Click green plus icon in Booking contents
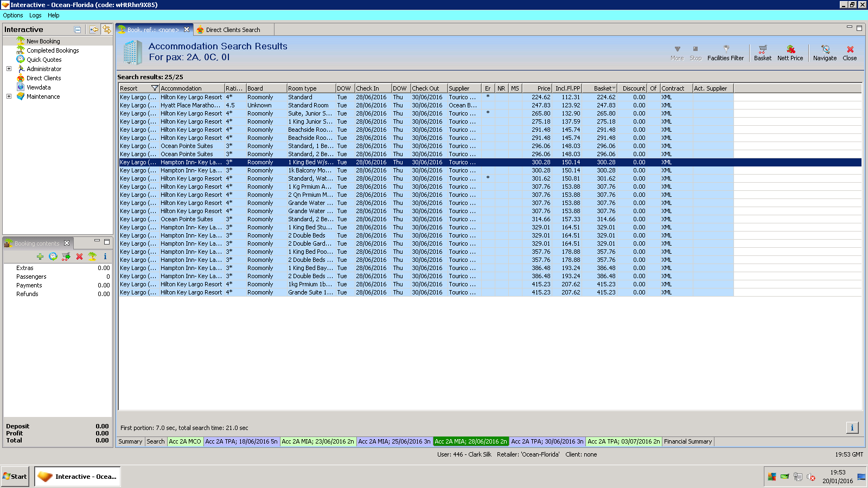 [40, 256]
